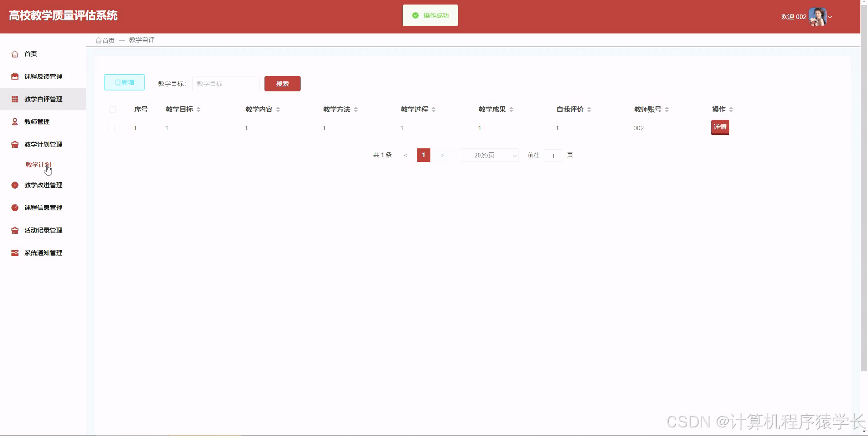Tick the checkbox for row 1
This screenshot has width=868, height=436.
[x=112, y=128]
